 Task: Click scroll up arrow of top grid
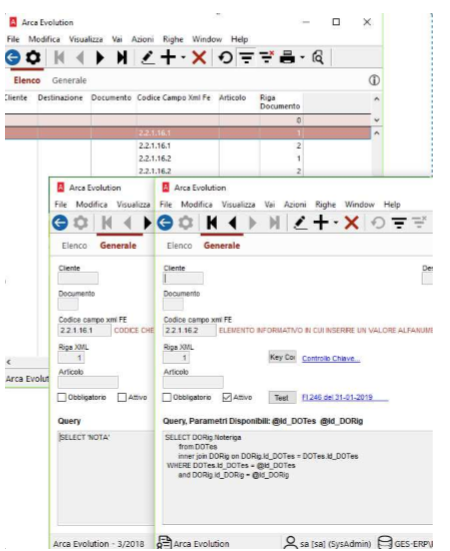pyautogui.click(x=377, y=99)
